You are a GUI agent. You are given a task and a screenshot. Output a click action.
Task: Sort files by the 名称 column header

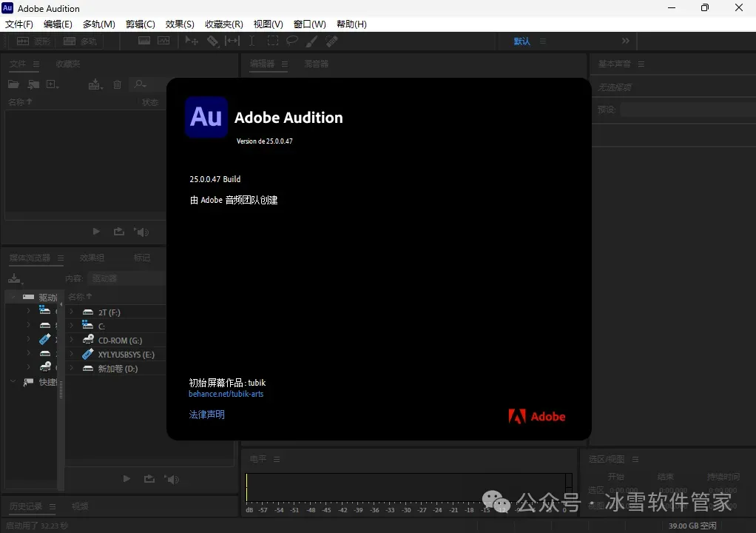[20, 102]
